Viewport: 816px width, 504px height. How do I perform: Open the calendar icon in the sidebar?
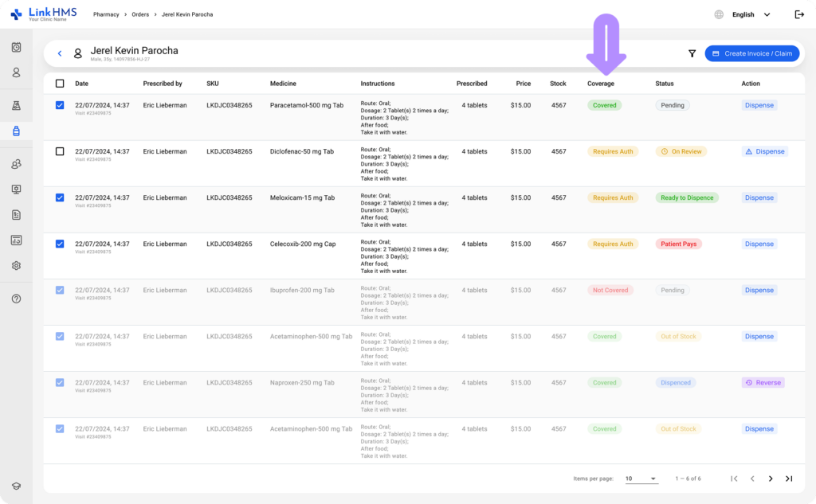[x=16, y=47]
